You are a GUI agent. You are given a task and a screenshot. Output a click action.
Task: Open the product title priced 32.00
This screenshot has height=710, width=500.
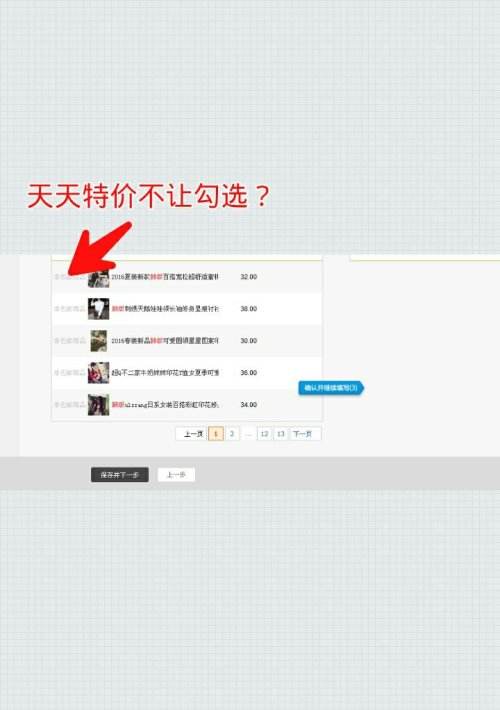165,277
